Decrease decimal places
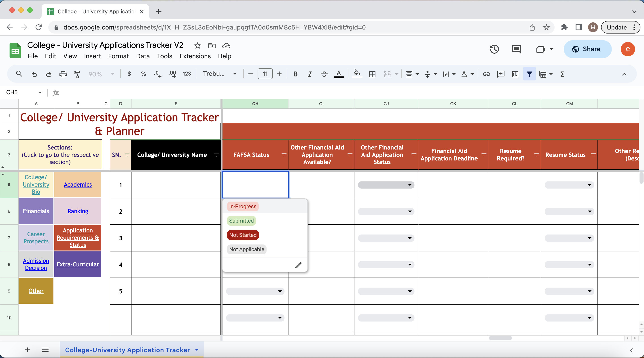This screenshot has height=358, width=644. coord(157,74)
